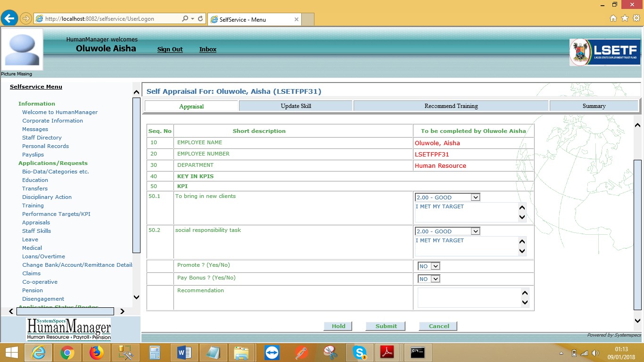Close the SelfService - Menu browser tab

[x=297, y=19]
